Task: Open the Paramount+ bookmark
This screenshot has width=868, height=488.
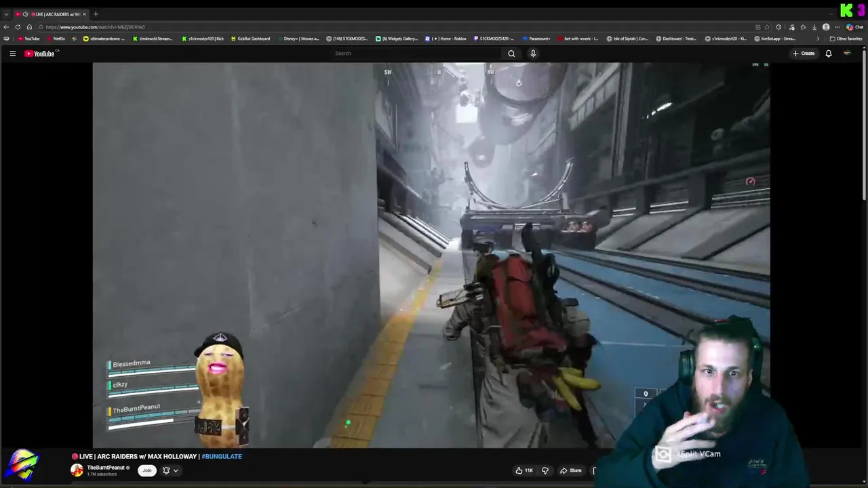Action: pos(536,39)
